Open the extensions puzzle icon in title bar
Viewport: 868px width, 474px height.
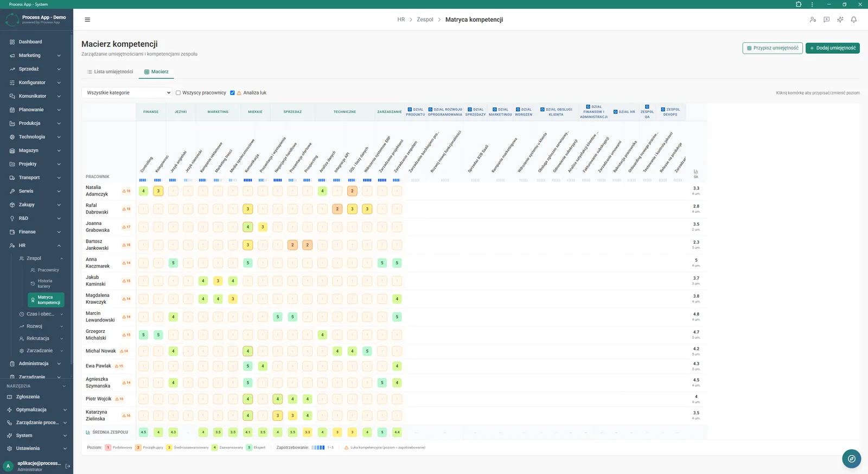[799, 4]
